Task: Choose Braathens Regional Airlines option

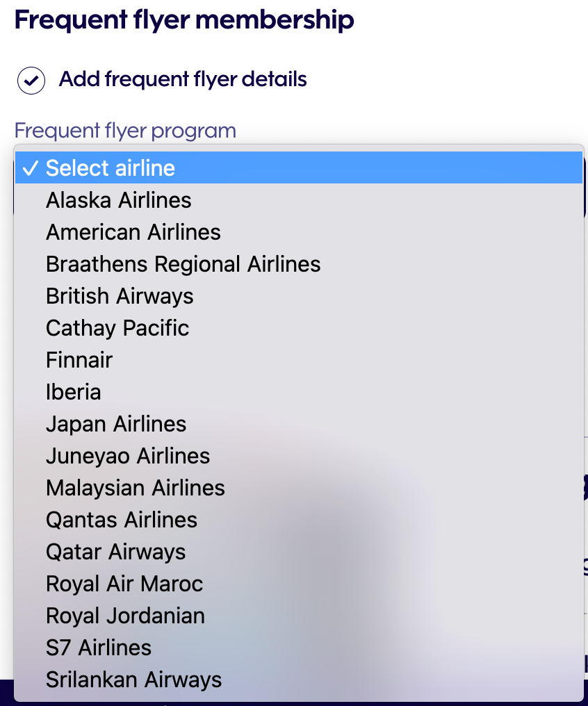Action: pyautogui.click(x=299, y=264)
